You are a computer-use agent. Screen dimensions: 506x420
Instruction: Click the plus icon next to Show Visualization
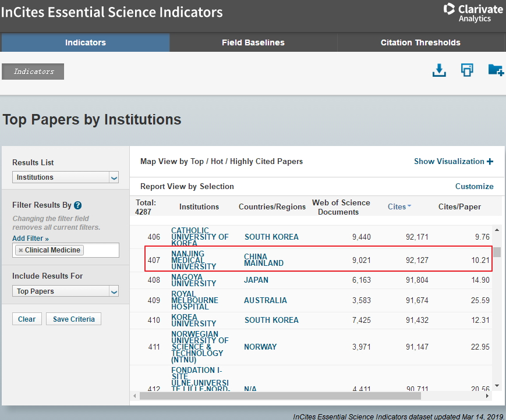[490, 162]
